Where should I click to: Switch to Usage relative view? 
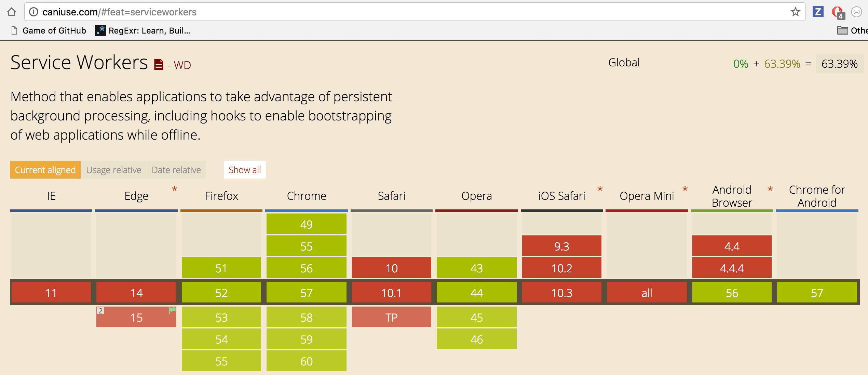tap(113, 170)
